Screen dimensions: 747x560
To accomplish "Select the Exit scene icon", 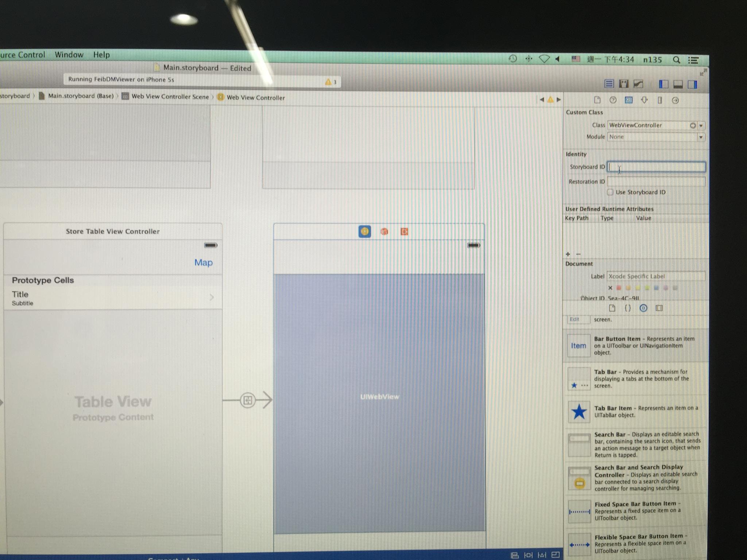I will coord(404,232).
